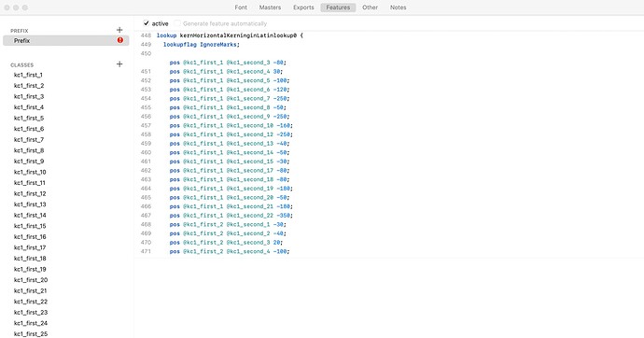Select class kc1_first_8
Screen dimensions: 644x338
coord(29,150)
